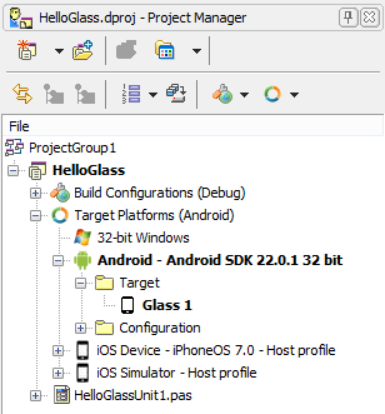Click the Add Existing Project folder icon
Screen dimensions: 385x414
tap(83, 50)
